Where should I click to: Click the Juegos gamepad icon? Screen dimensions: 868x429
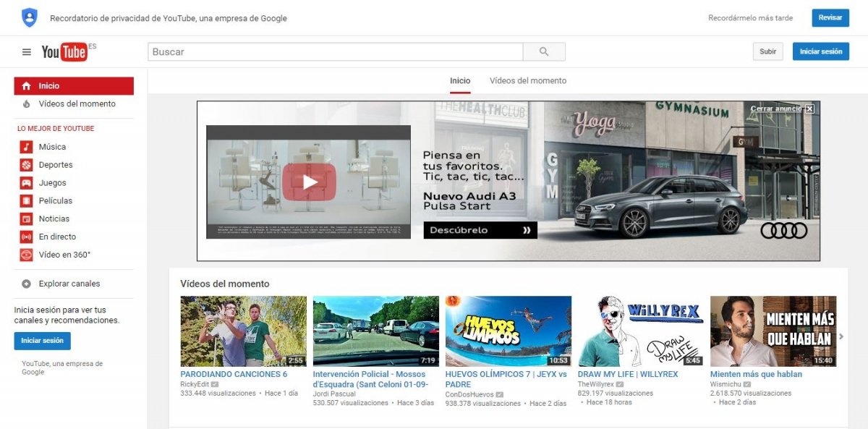tap(26, 183)
